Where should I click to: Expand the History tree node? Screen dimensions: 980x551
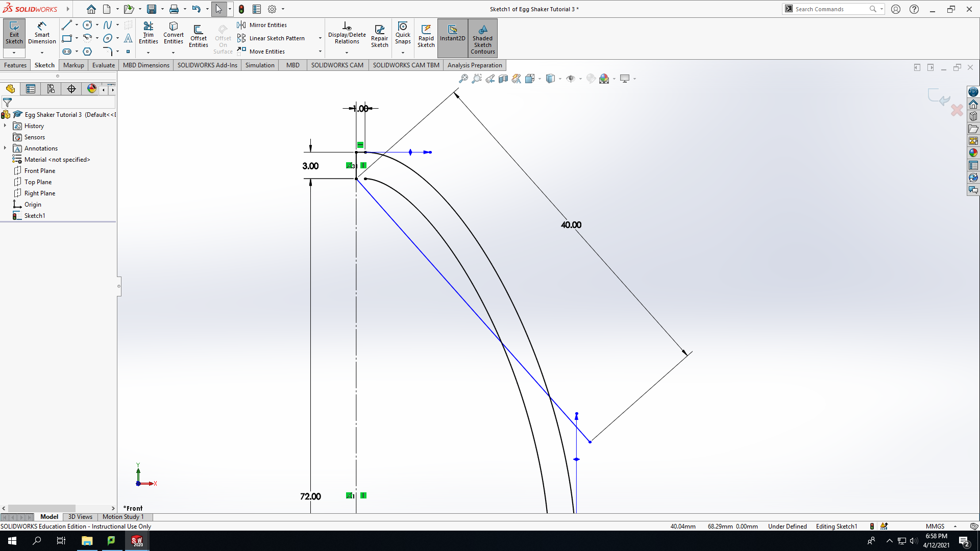click(5, 126)
